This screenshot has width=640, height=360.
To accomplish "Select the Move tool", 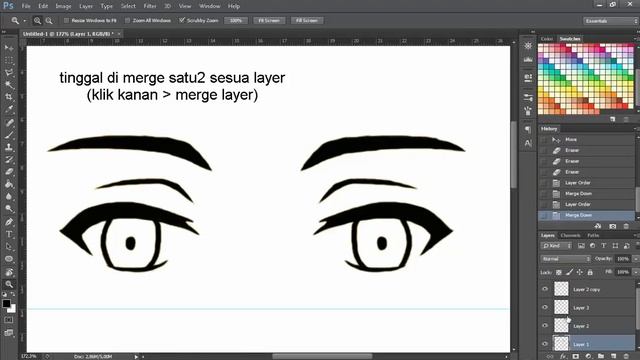I will [x=9, y=48].
